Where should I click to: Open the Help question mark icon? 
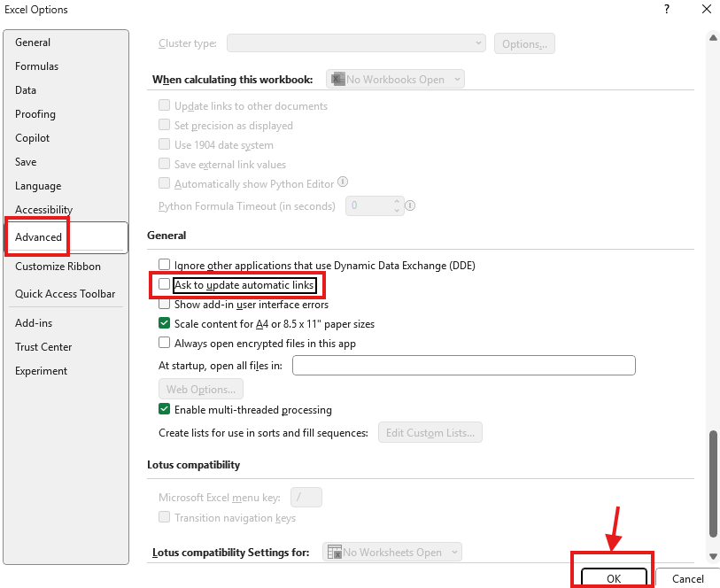pos(667,9)
